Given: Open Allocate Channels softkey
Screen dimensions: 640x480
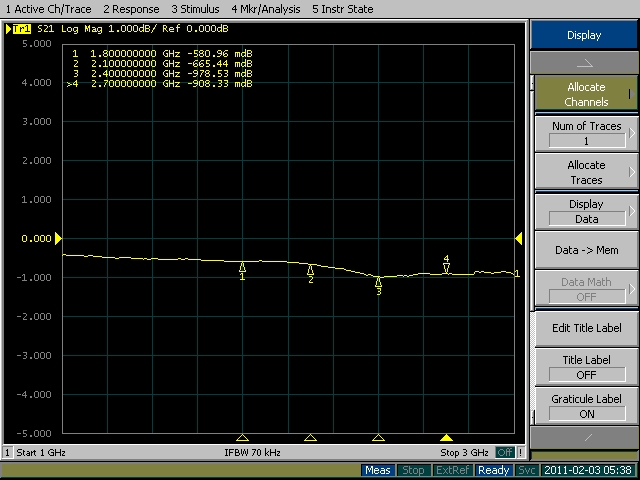Looking at the screenshot, I should tap(586, 94).
